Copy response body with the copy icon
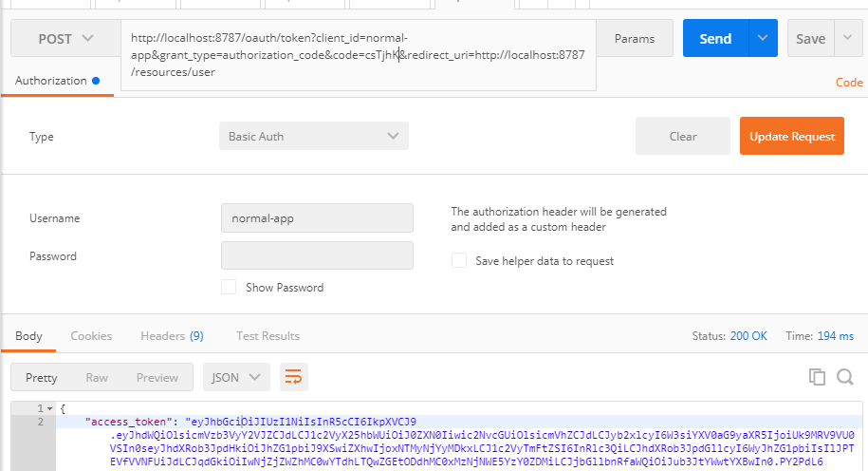 (817, 377)
